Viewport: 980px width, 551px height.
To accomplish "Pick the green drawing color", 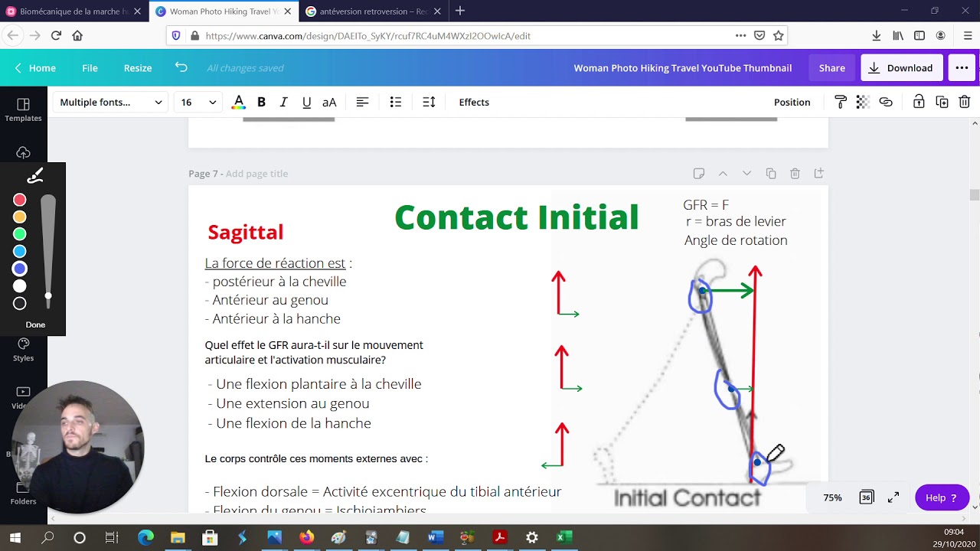I will click(x=20, y=234).
